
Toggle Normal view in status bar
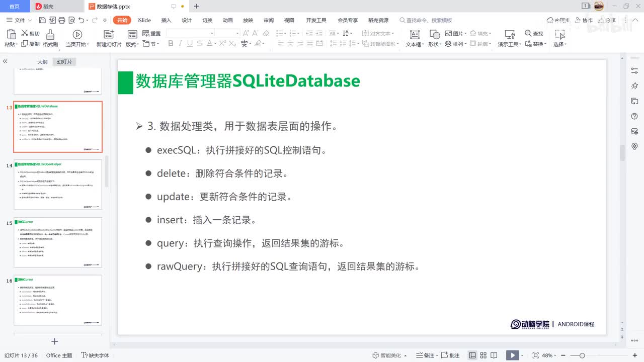(472, 355)
